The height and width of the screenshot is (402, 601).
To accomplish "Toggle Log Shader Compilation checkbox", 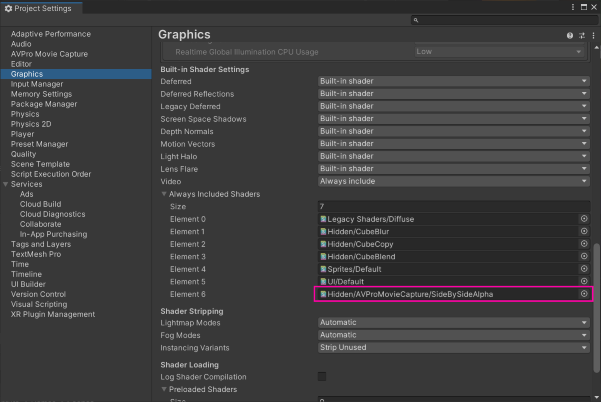I will point(322,376).
